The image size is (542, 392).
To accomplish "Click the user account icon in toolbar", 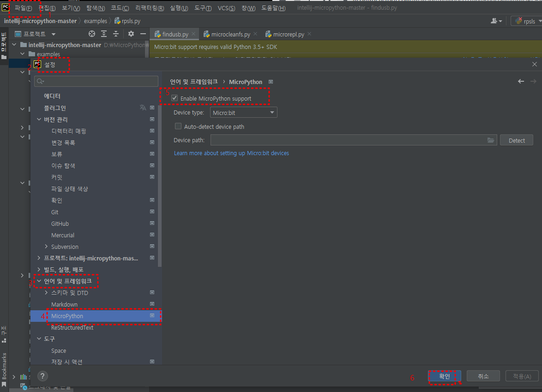I will coord(496,21).
